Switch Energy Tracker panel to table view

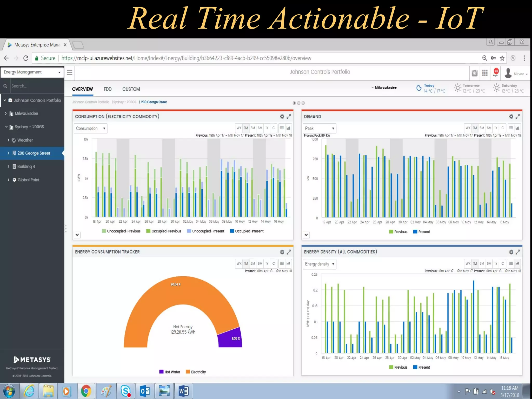(282, 263)
